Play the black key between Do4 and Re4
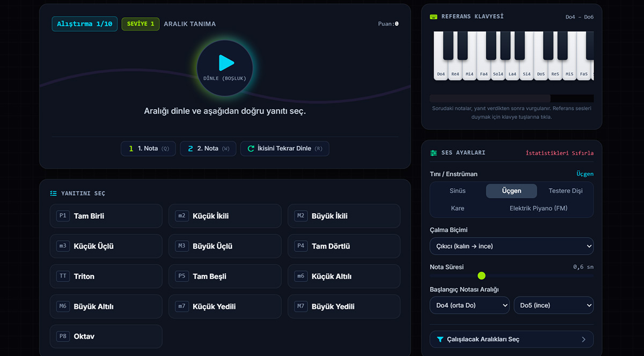The width and height of the screenshot is (644, 356). [x=448, y=46]
